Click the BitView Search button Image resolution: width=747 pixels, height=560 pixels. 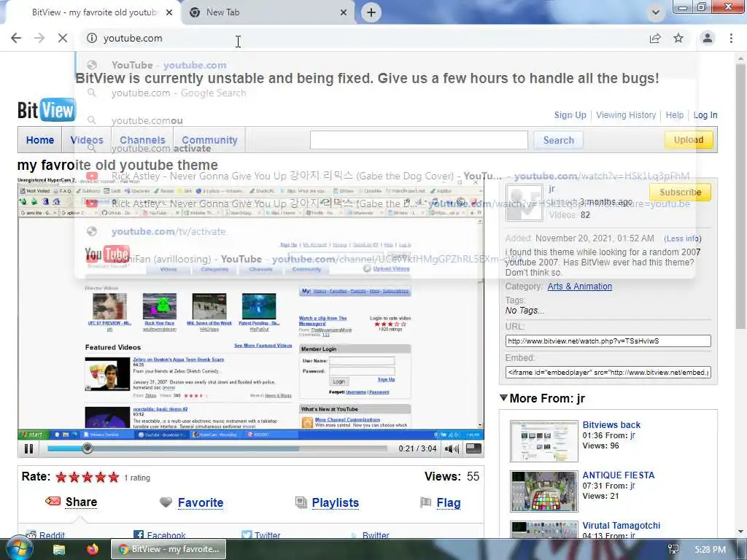click(x=558, y=140)
